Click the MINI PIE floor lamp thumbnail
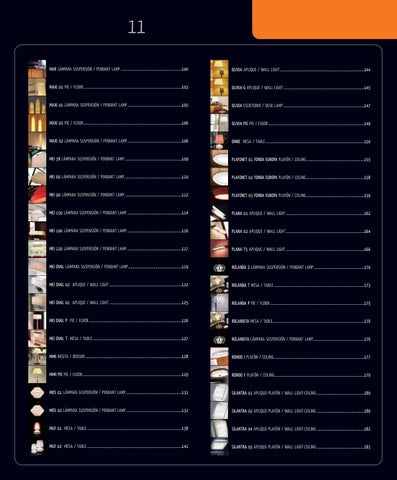The height and width of the screenshot is (480, 397). (x=37, y=374)
